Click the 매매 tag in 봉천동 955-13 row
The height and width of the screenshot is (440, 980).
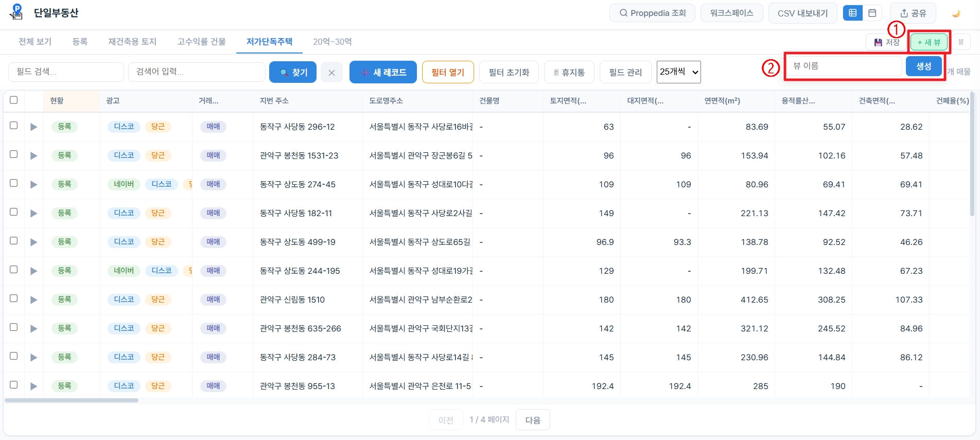[x=213, y=386]
